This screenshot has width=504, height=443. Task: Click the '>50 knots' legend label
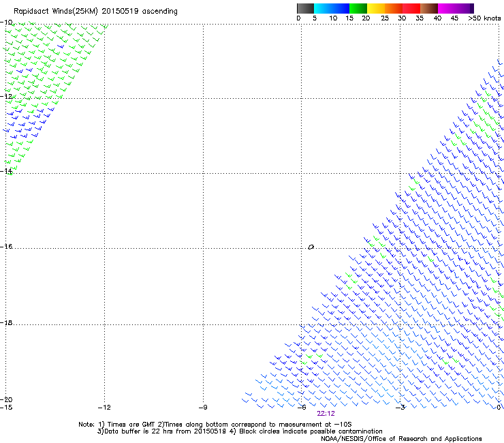pyautogui.click(x=484, y=18)
